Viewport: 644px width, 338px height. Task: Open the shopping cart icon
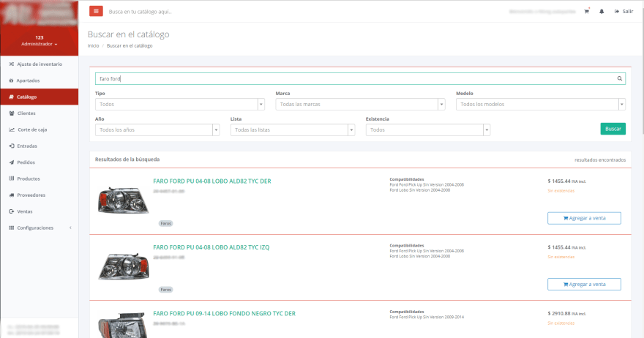pyautogui.click(x=586, y=12)
